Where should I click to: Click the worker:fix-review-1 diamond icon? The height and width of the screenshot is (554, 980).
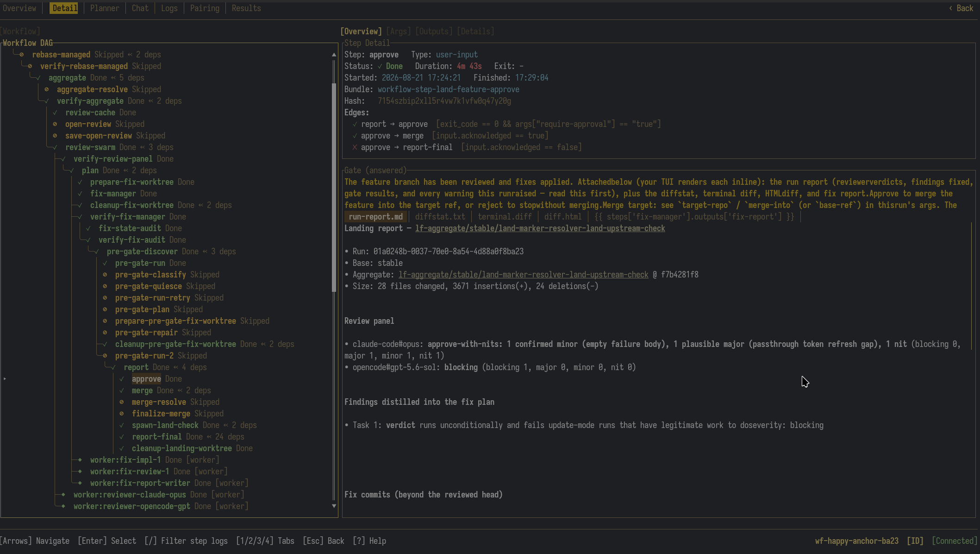(80, 472)
